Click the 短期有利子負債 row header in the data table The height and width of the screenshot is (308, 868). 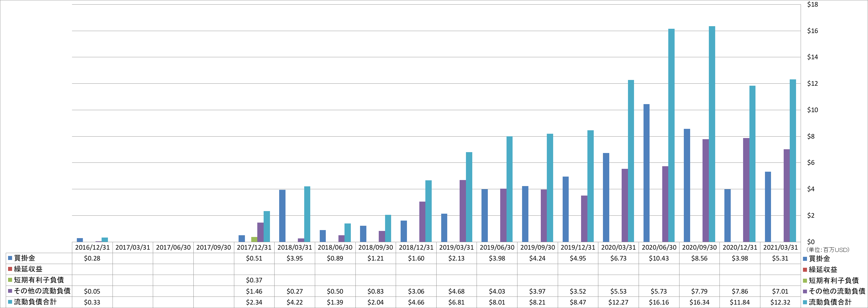pyautogui.click(x=39, y=280)
